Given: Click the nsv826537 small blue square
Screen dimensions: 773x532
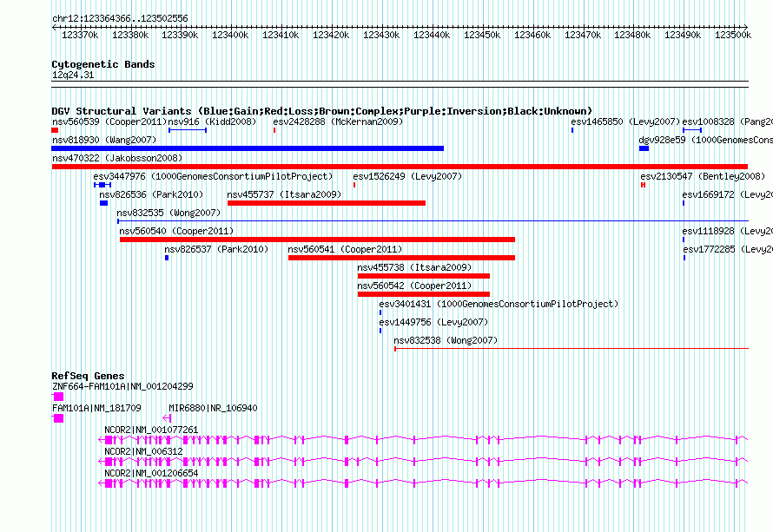Looking at the screenshot, I should click(167, 258).
